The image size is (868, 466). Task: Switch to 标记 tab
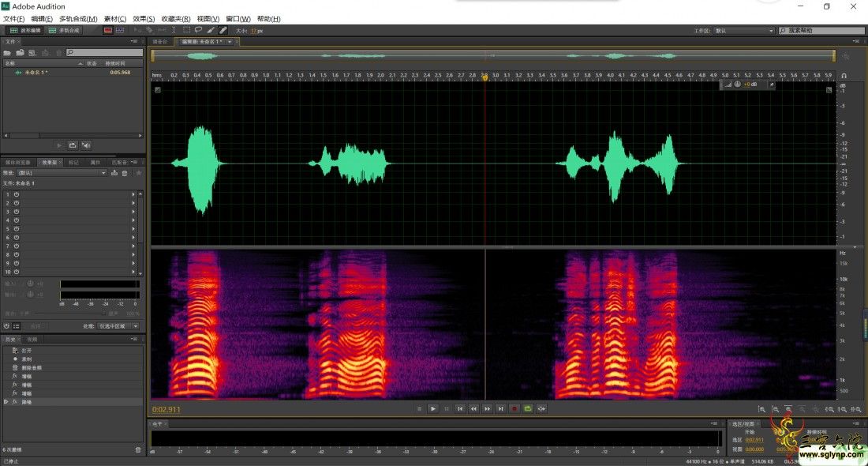[x=73, y=163]
